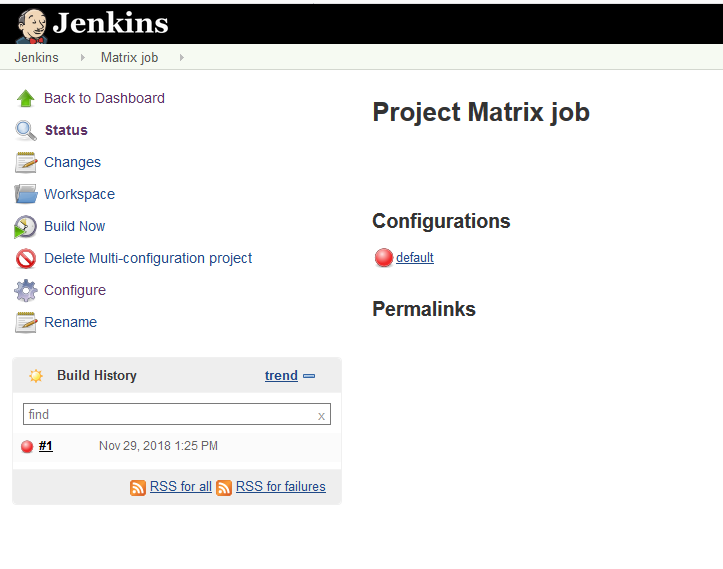
Task: Click the Build Now clock icon
Action: coord(25,226)
